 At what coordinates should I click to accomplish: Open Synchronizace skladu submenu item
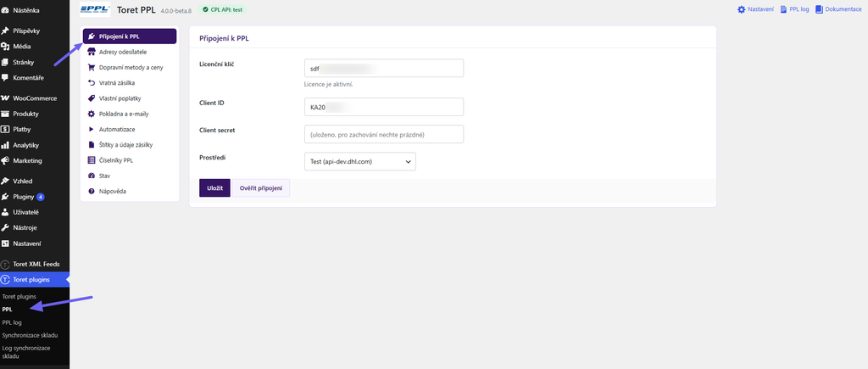tap(30, 335)
